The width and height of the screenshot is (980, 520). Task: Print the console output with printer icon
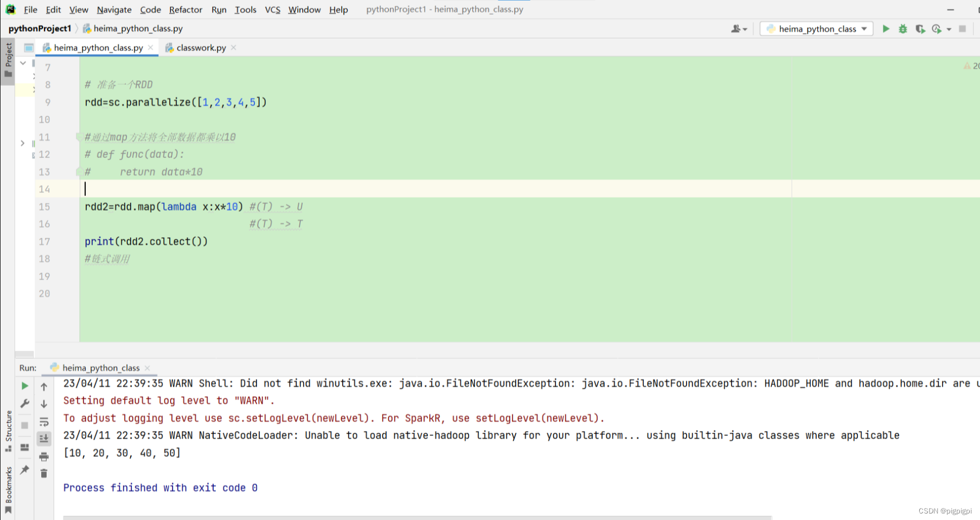click(44, 456)
